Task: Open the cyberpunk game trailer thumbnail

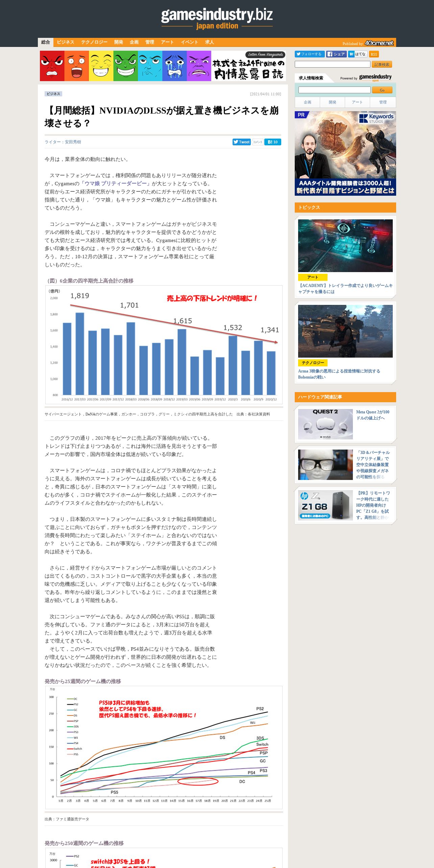Action: pos(345,246)
